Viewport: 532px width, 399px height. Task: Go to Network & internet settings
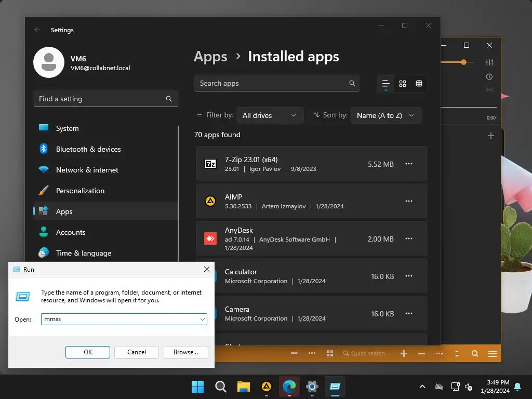(x=105, y=170)
